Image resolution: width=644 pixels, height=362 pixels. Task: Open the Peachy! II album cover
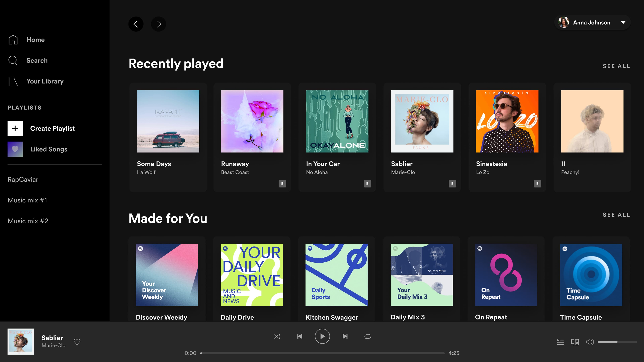click(x=592, y=121)
